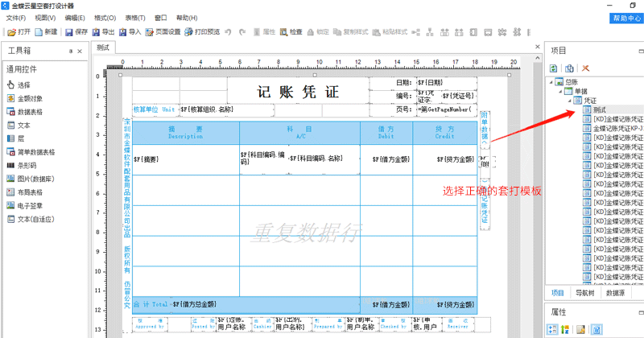Save using the 保存 toolbar icon
The image size is (644, 338).
click(76, 31)
